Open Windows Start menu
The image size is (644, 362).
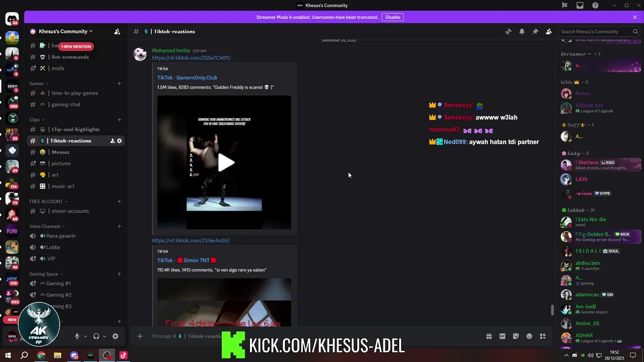click(x=8, y=355)
